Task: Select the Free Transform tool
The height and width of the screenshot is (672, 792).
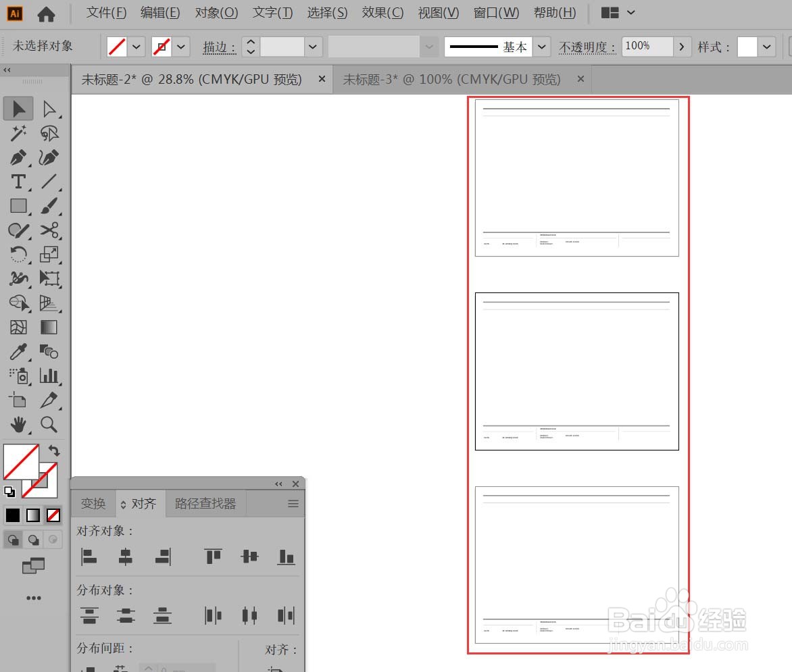Action: [x=49, y=278]
